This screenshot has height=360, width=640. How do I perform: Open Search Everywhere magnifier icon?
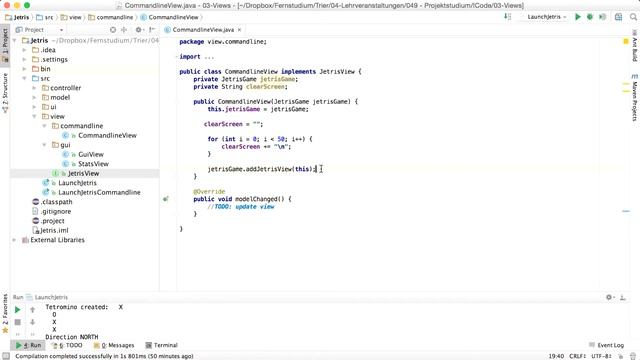[633, 17]
